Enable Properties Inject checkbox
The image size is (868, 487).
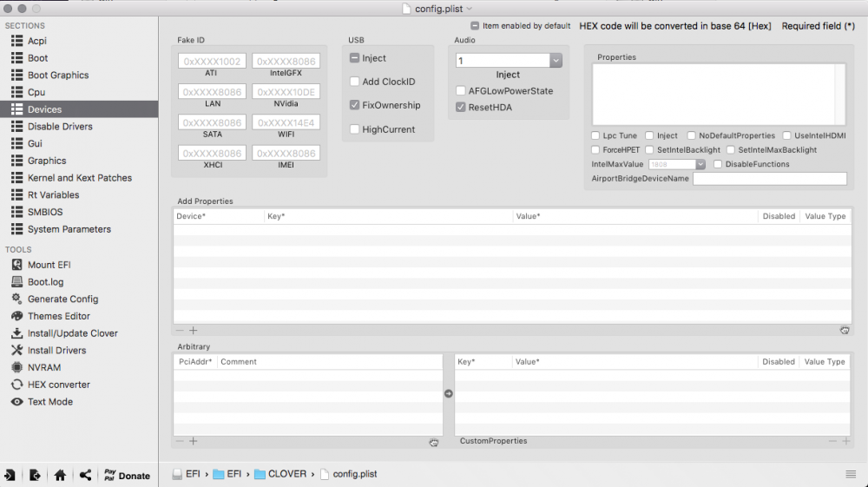tap(650, 135)
